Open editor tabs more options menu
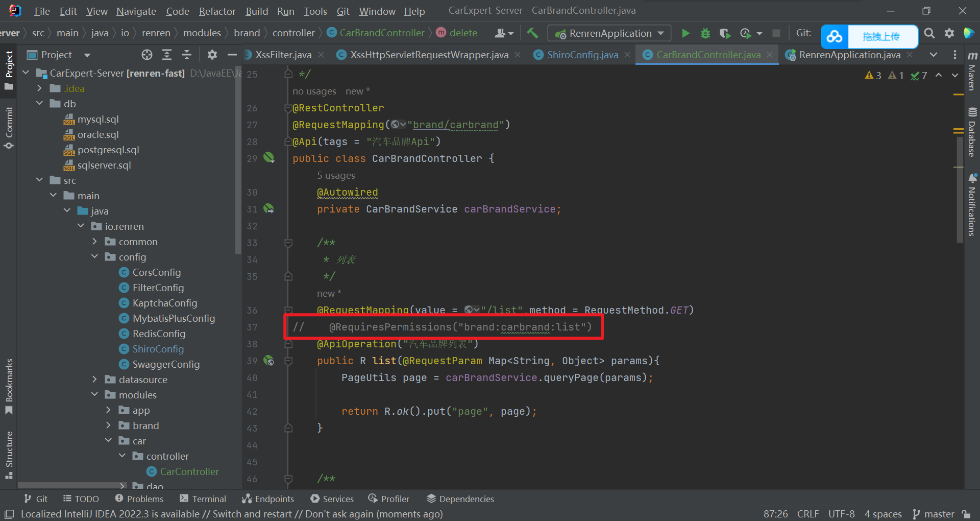 pyautogui.click(x=955, y=55)
